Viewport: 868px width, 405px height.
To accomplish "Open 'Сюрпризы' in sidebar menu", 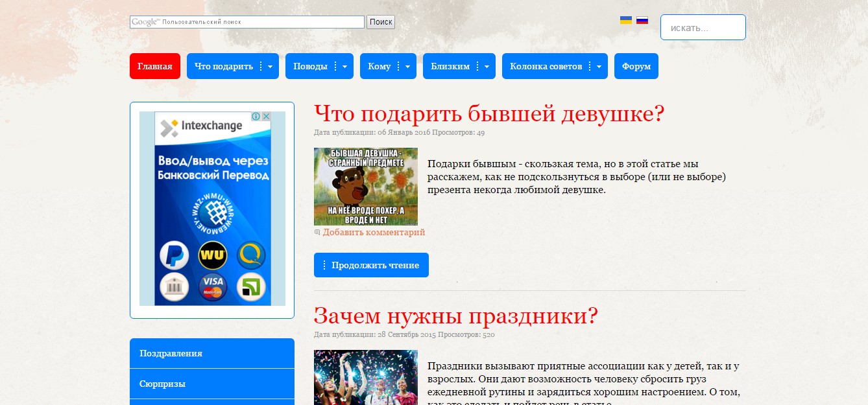I will 212,384.
